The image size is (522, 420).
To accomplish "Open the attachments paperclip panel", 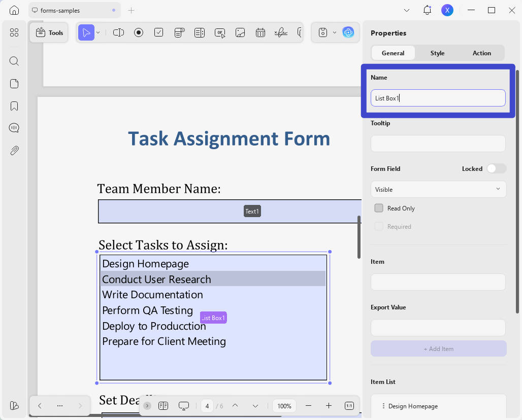I will (x=14, y=151).
